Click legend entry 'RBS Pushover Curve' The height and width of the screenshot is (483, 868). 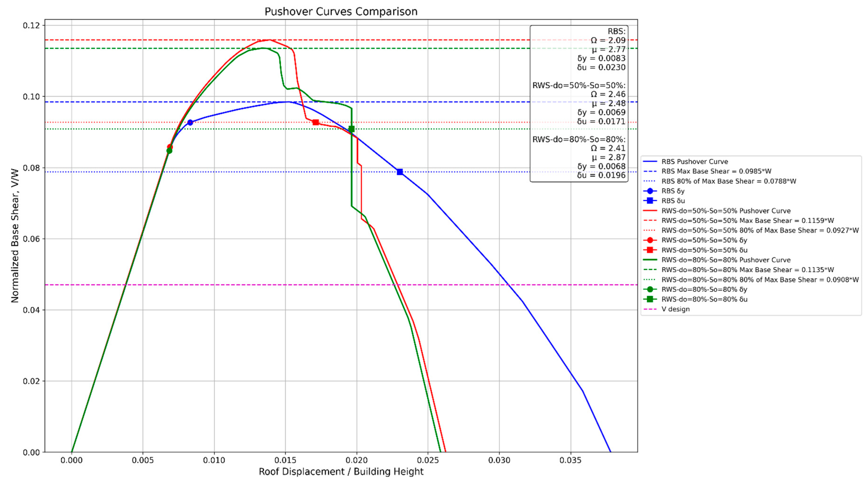tap(694, 162)
